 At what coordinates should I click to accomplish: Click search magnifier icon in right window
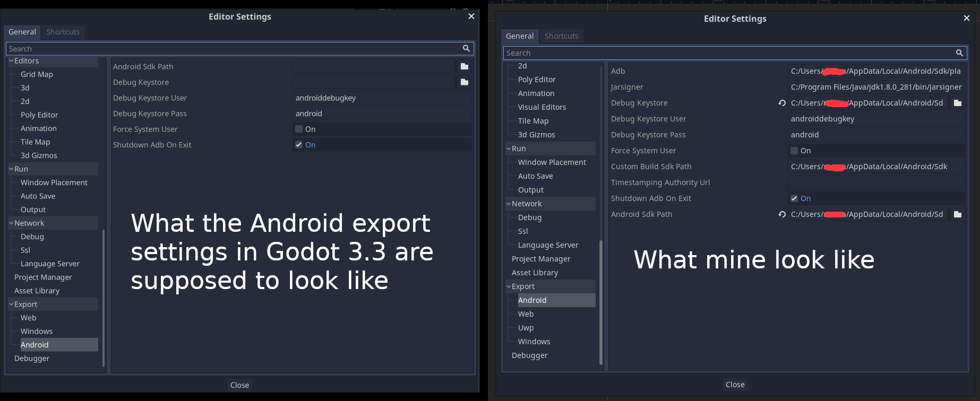[959, 53]
